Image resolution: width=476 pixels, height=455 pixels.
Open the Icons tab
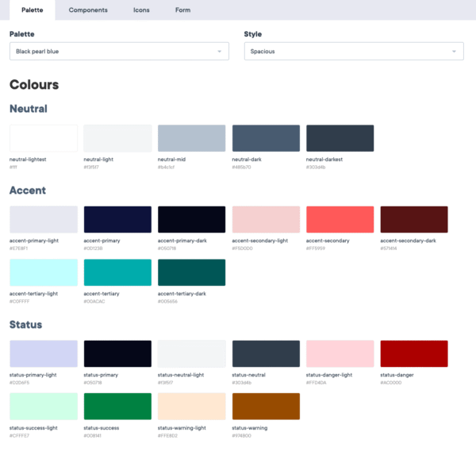143,10
